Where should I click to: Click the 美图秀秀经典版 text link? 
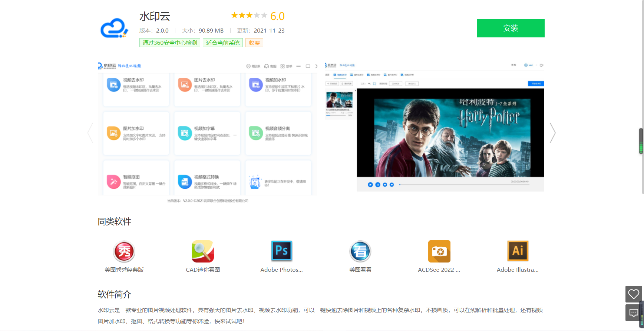tap(124, 270)
